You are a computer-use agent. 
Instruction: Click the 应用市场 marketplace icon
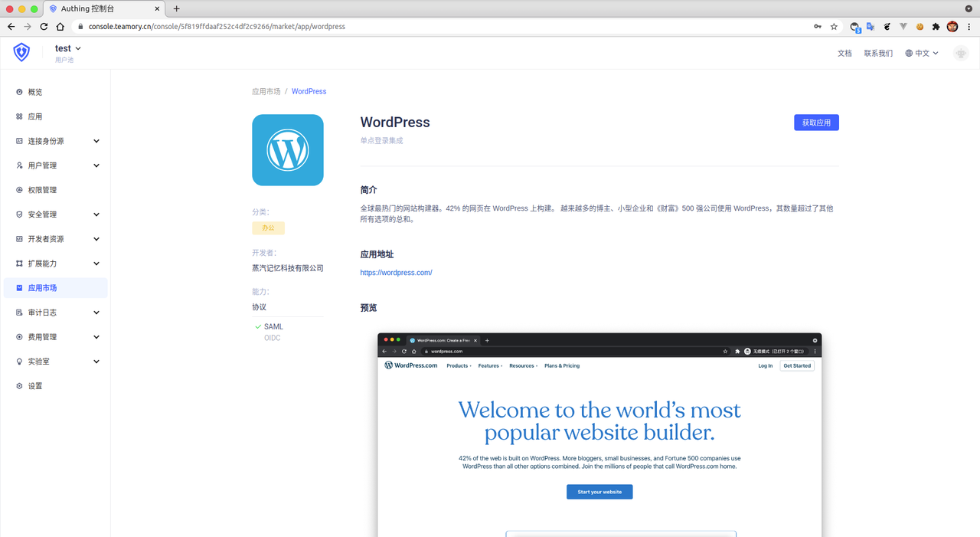(20, 288)
